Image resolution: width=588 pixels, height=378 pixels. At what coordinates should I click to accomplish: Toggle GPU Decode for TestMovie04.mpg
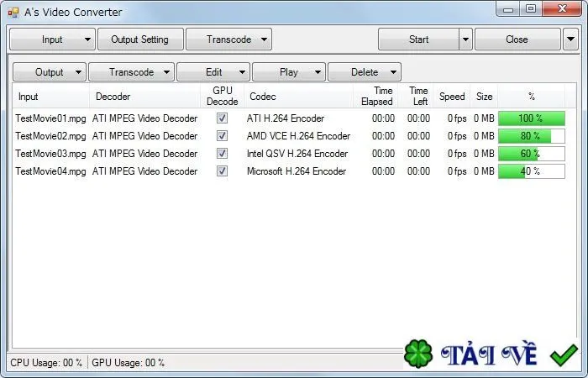point(222,171)
